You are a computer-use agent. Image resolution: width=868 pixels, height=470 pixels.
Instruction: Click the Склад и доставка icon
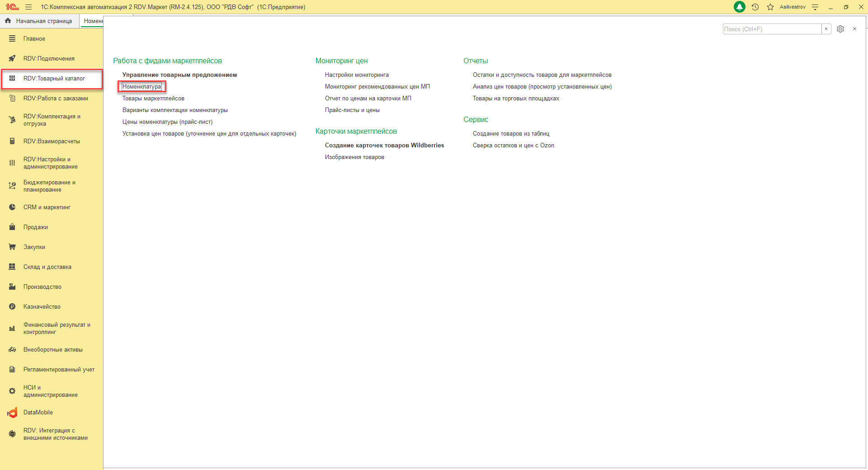[x=12, y=267]
